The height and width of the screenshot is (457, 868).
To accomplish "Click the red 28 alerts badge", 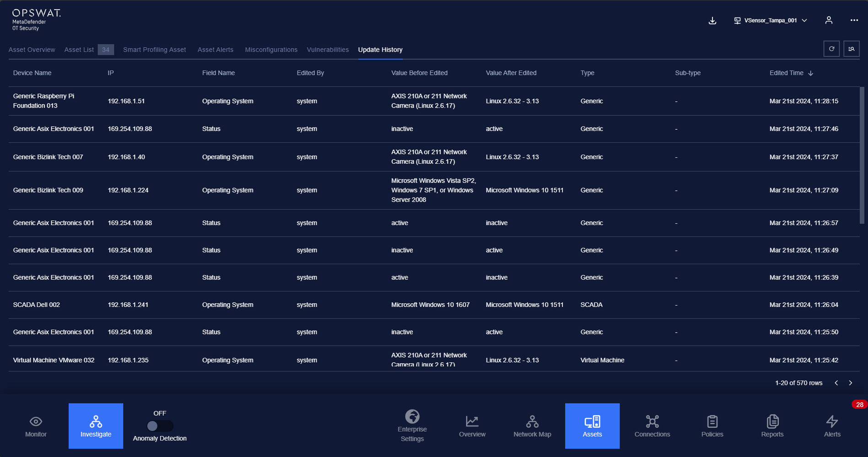I will pyautogui.click(x=859, y=404).
